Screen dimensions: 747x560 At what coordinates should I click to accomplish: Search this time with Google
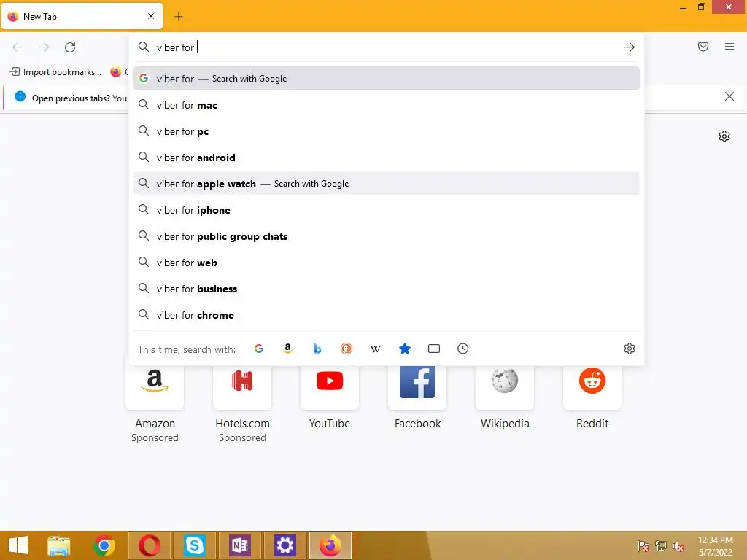[x=259, y=349]
